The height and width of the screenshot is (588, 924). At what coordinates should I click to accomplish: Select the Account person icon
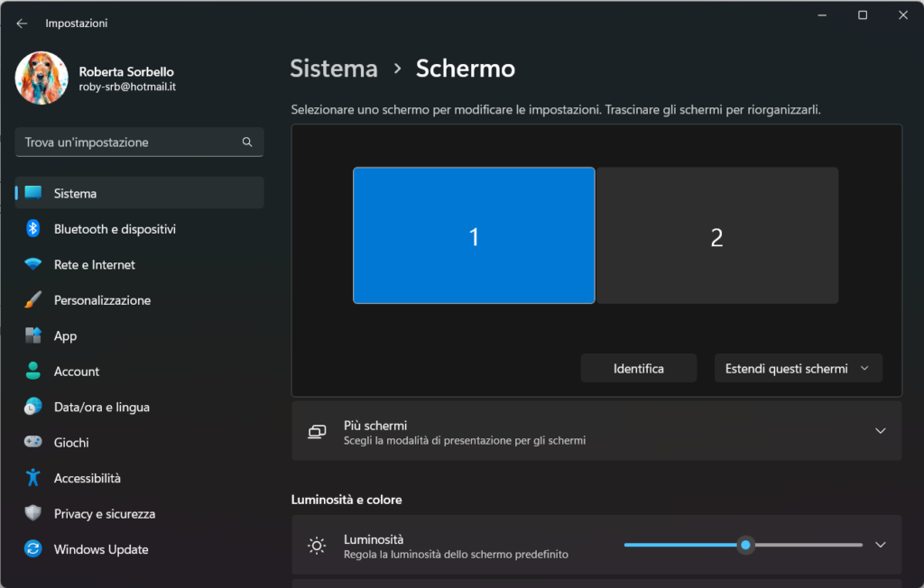click(x=33, y=371)
